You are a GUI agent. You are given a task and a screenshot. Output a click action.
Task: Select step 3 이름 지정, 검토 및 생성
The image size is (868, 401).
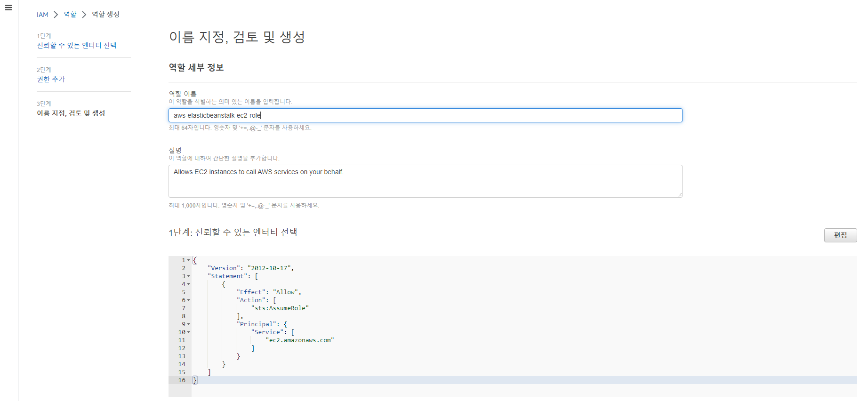tap(71, 113)
